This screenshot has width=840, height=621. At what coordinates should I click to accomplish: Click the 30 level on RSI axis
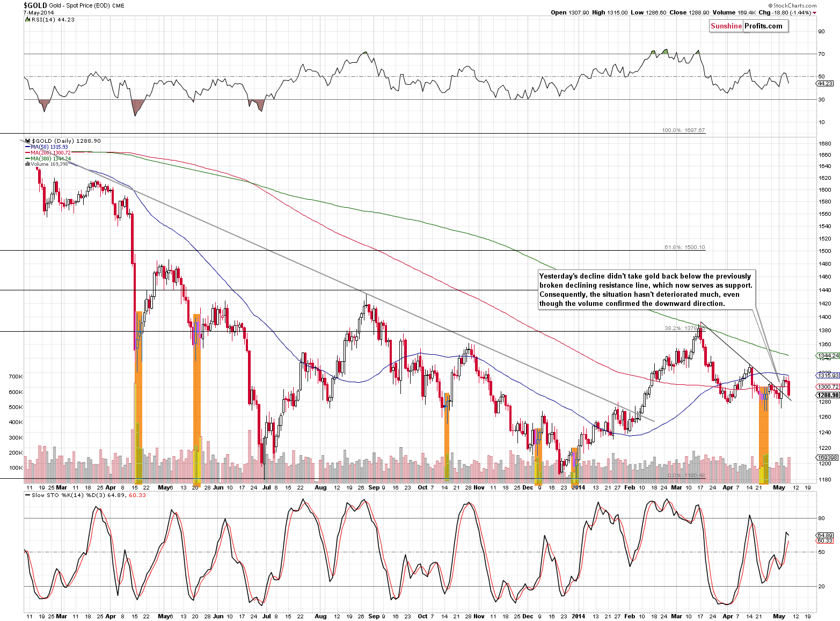point(821,99)
